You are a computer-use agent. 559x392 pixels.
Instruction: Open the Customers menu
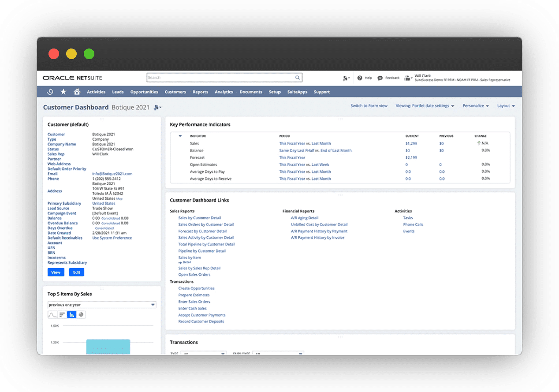pos(175,92)
